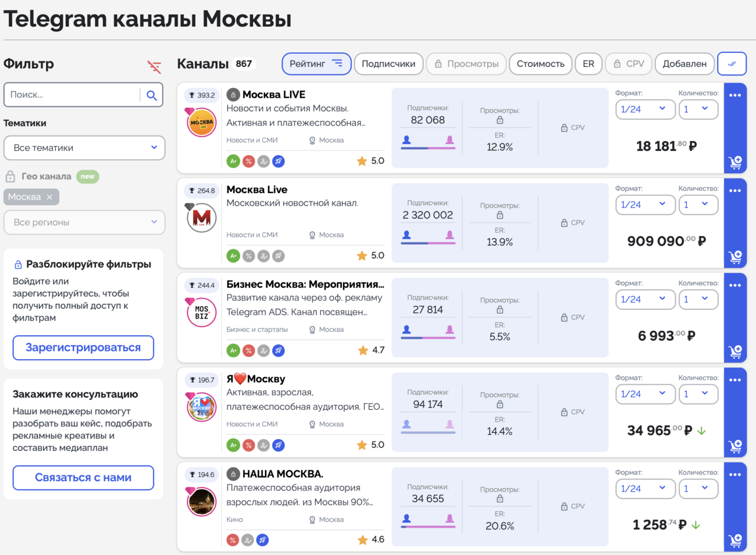Click the red percent badge on Москва LIVE

coord(248,162)
